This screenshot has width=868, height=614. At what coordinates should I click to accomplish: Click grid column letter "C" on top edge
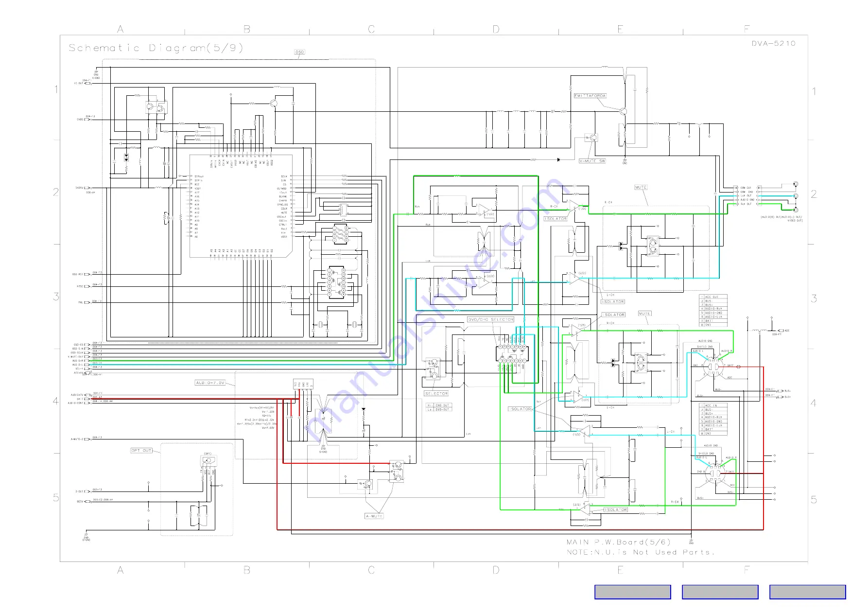click(371, 29)
